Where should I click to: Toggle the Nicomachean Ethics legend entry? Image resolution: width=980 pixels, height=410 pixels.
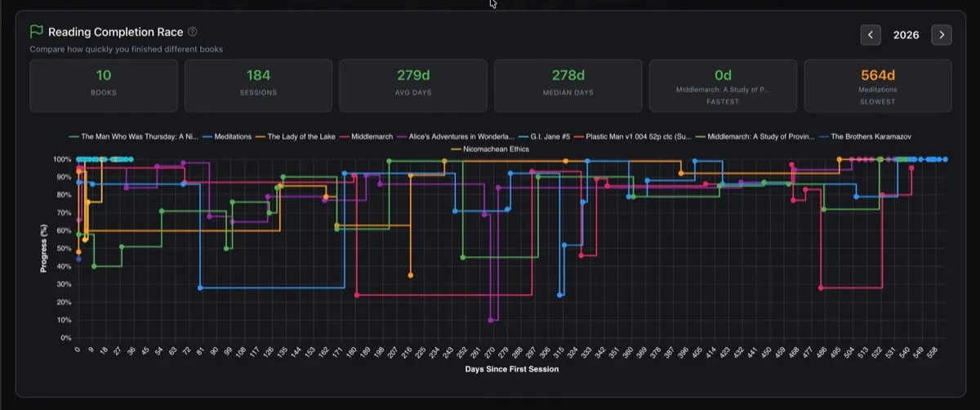point(490,149)
